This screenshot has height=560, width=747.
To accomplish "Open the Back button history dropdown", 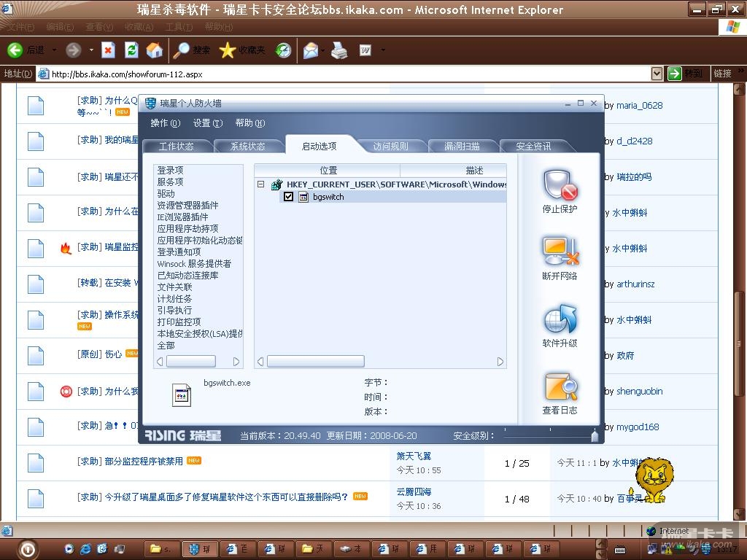I will pyautogui.click(x=54, y=50).
